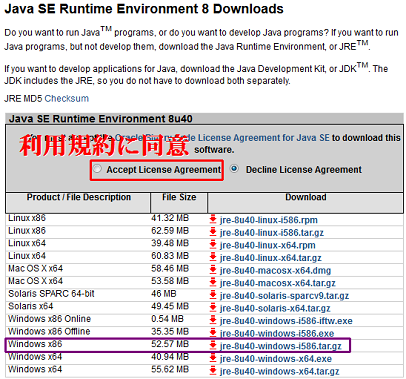Download jre-8u40-linux-i586.rpm file
406x379 pixels.
coord(269,220)
